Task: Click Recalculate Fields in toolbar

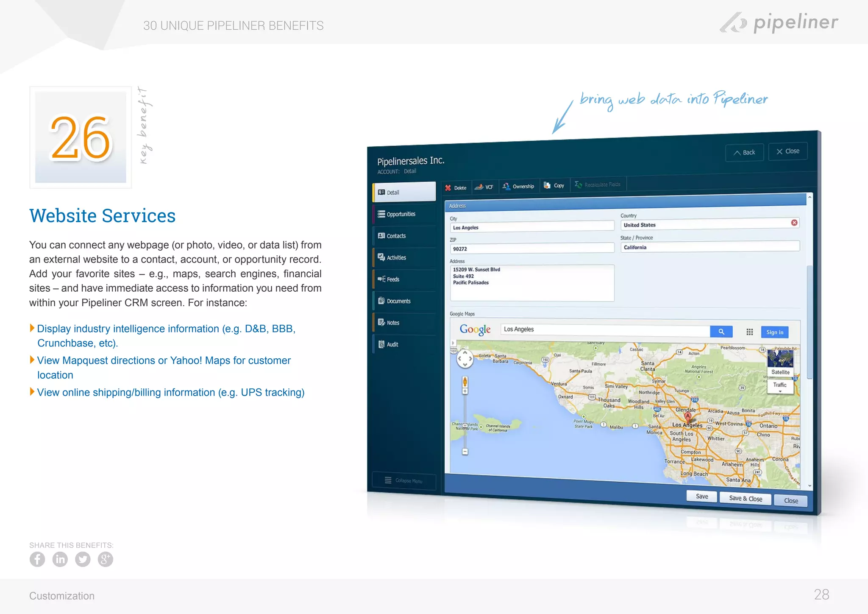Action: coord(598,184)
